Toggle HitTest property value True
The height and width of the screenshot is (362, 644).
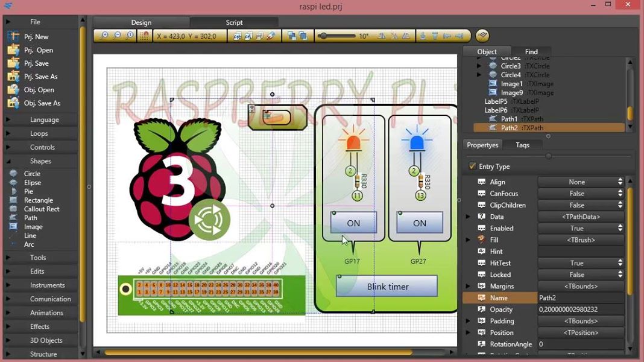coord(581,262)
